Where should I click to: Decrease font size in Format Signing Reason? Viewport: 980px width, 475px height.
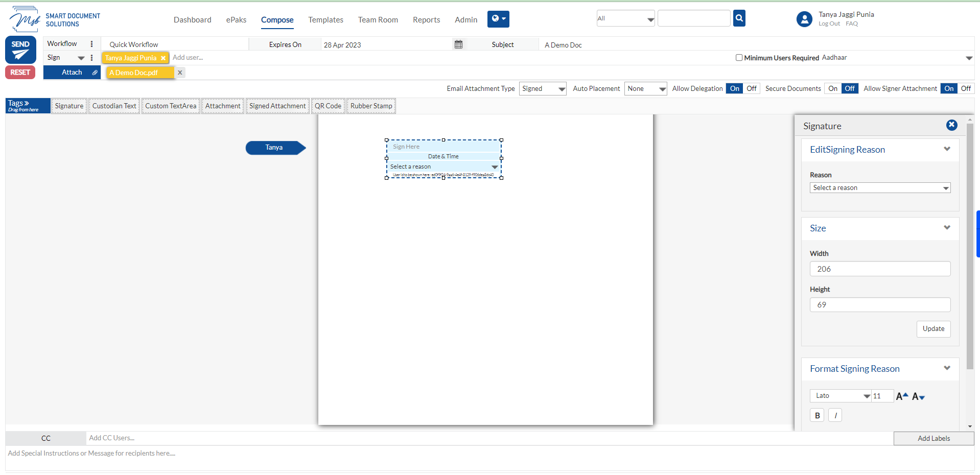pos(918,396)
